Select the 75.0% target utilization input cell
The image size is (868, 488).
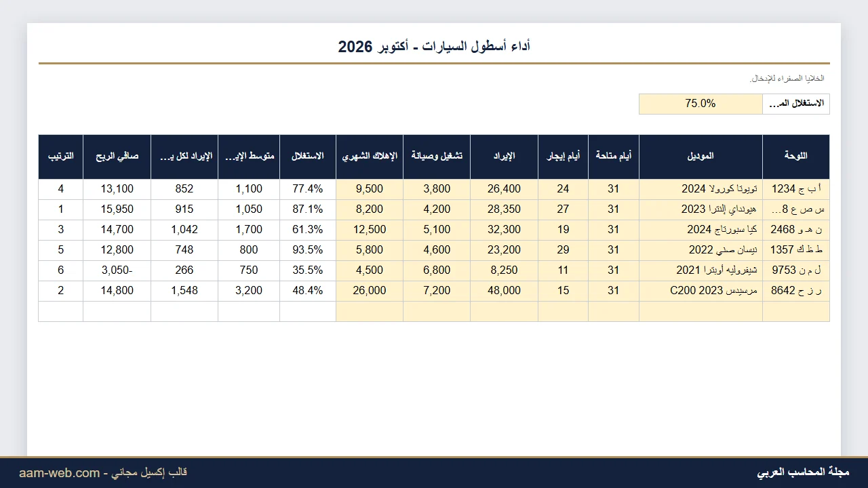[701, 104]
